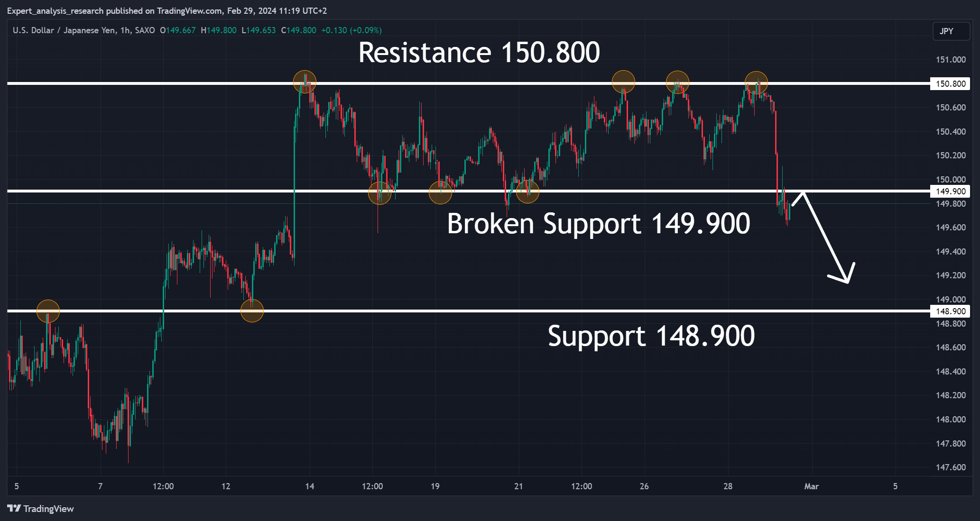
Task: Click the "Mar" label on the time axis
Action: point(811,486)
